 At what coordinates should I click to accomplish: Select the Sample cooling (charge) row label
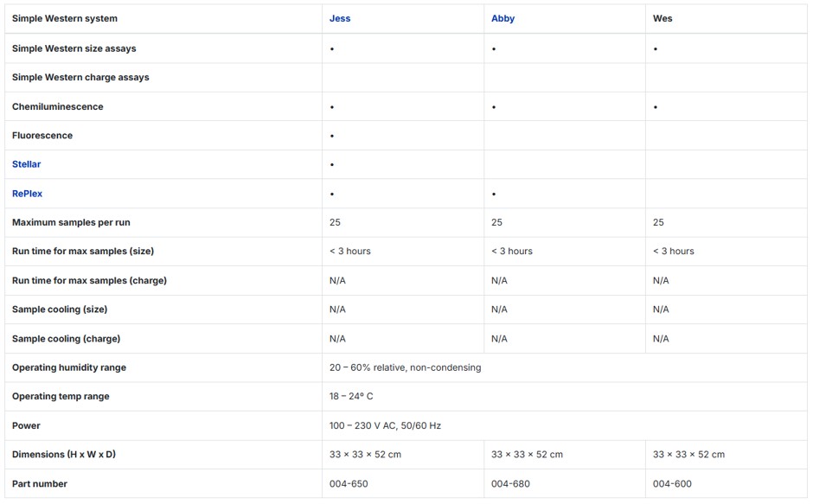[x=67, y=339]
